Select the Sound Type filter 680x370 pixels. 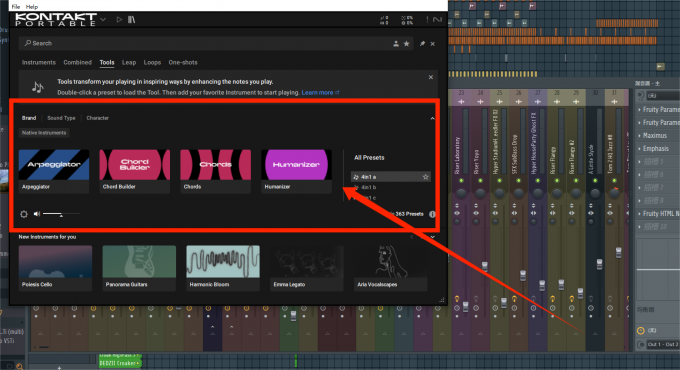(61, 118)
